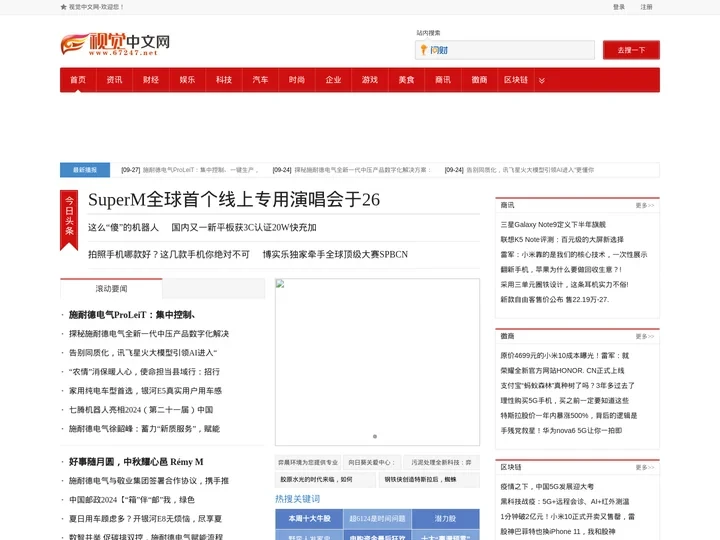Image resolution: width=720 pixels, height=540 pixels.
Task: Click the slideshow pagination dot
Action: pyautogui.click(x=375, y=437)
